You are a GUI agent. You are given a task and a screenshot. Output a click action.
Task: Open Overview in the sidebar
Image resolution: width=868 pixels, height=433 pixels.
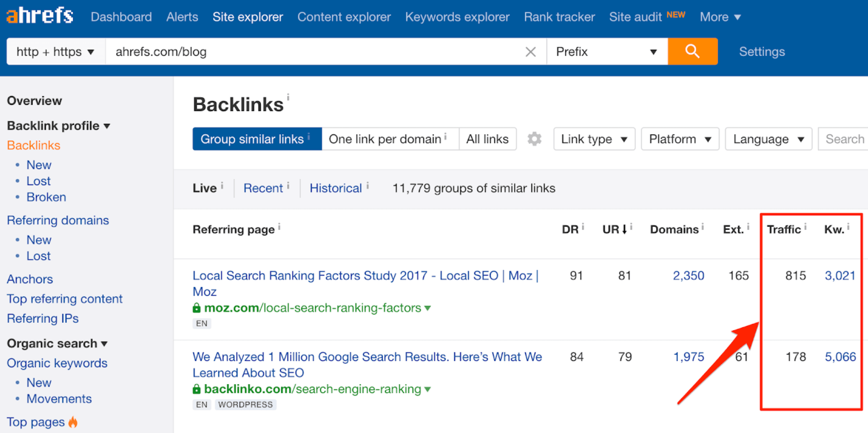coord(34,101)
